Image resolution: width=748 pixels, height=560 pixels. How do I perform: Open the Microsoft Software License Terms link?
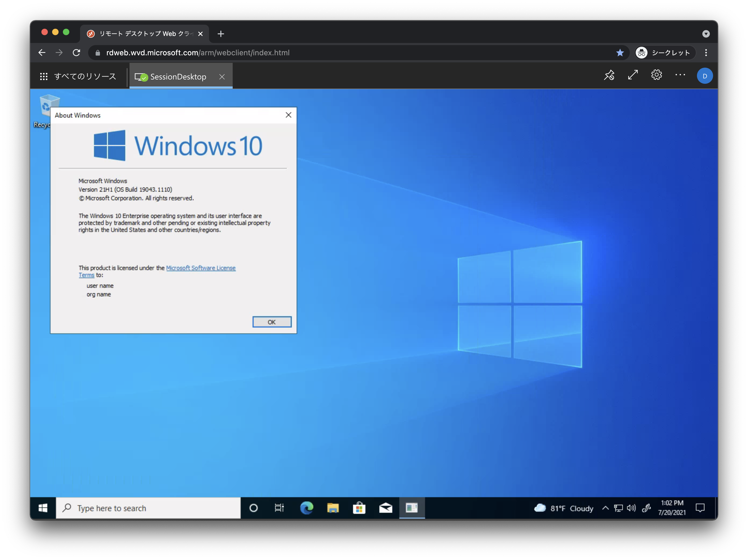(200, 268)
